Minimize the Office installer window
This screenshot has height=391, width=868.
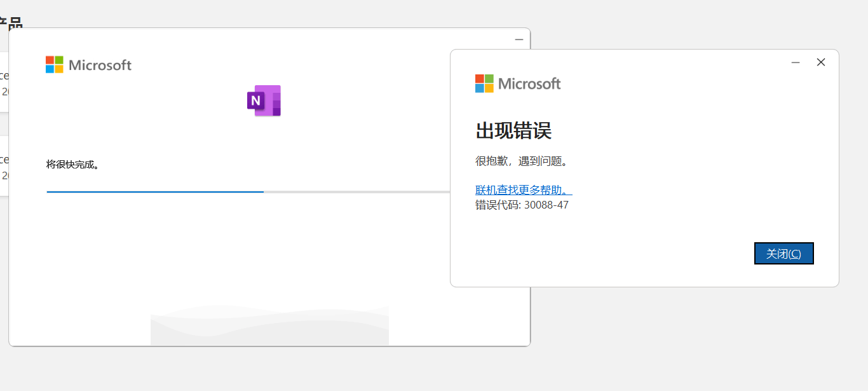[x=519, y=39]
